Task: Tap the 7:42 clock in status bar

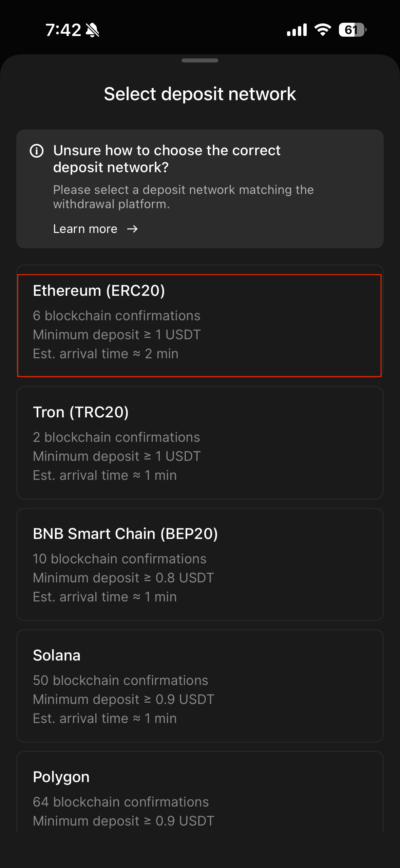Action: [x=63, y=30]
